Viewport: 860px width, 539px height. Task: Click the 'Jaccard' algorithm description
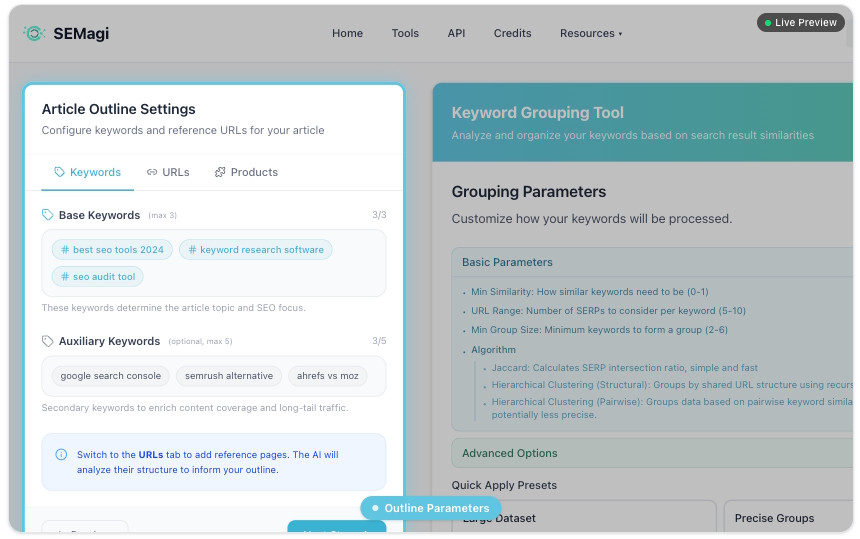click(x=625, y=368)
